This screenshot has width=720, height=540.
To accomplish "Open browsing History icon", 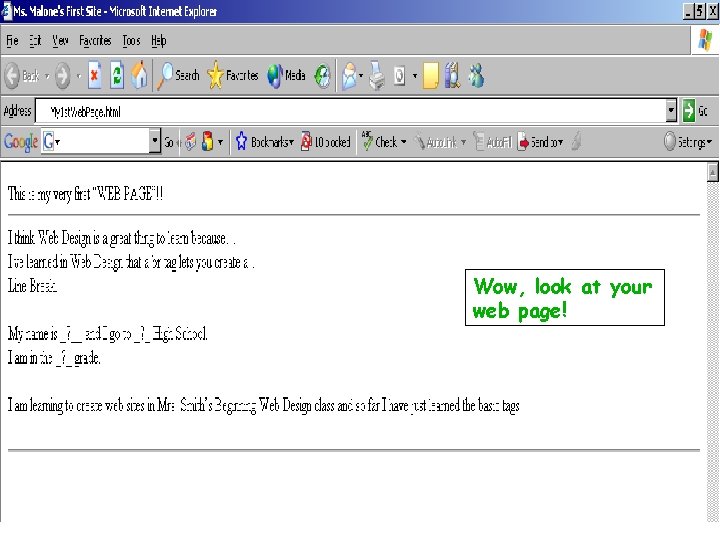I will (322, 76).
